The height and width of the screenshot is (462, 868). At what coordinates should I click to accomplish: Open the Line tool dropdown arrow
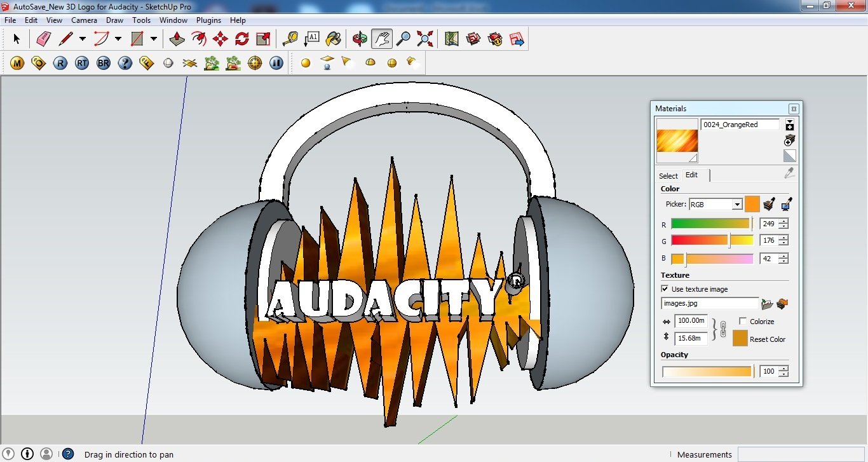click(83, 39)
